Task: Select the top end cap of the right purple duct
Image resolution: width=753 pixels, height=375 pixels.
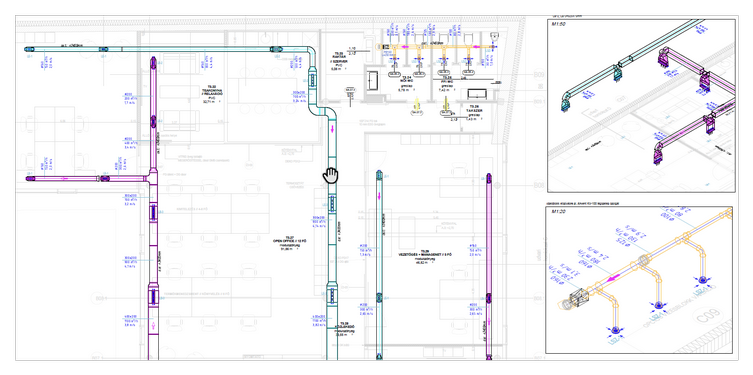Action: (x=489, y=178)
